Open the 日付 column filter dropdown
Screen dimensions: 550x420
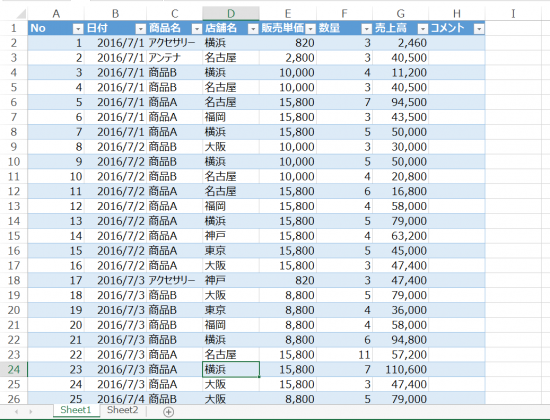[140, 29]
